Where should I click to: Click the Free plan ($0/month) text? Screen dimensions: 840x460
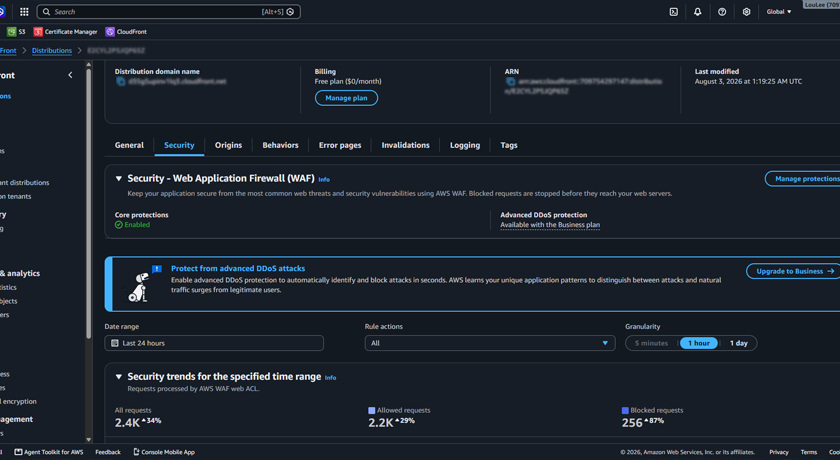(348, 81)
